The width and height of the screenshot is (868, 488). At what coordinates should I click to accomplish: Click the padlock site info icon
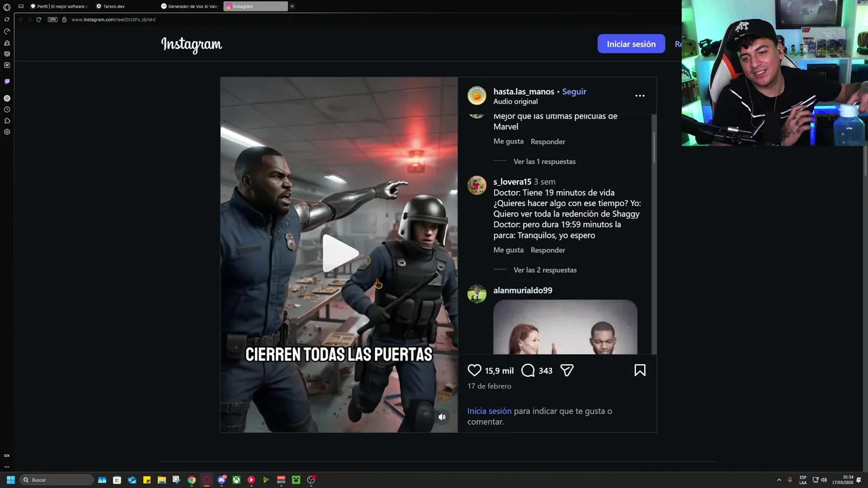[64, 20]
